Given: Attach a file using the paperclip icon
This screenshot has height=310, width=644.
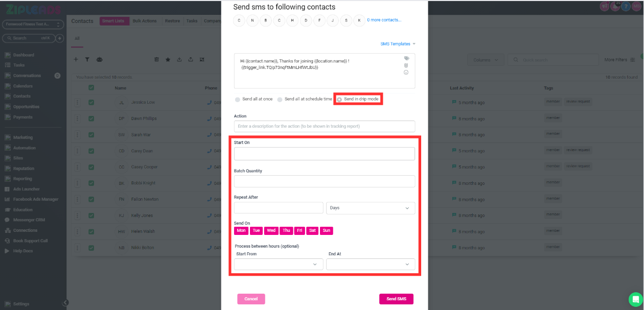Looking at the screenshot, I should click(x=407, y=65).
